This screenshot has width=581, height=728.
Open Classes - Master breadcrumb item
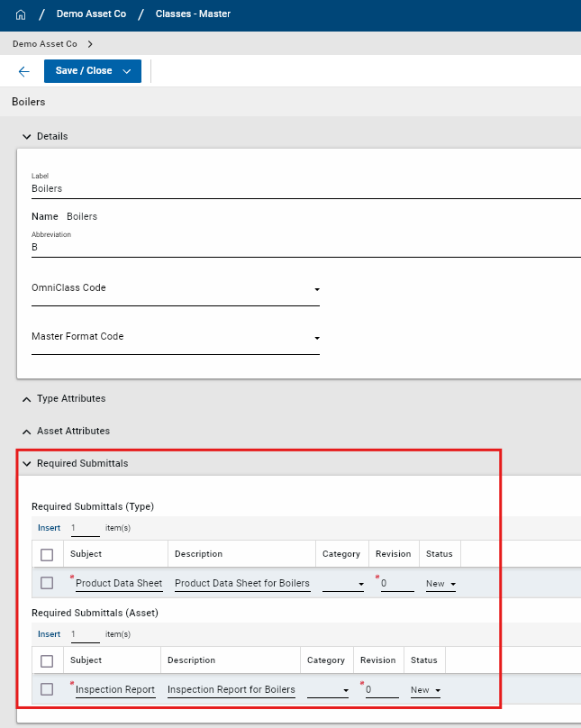(x=193, y=15)
